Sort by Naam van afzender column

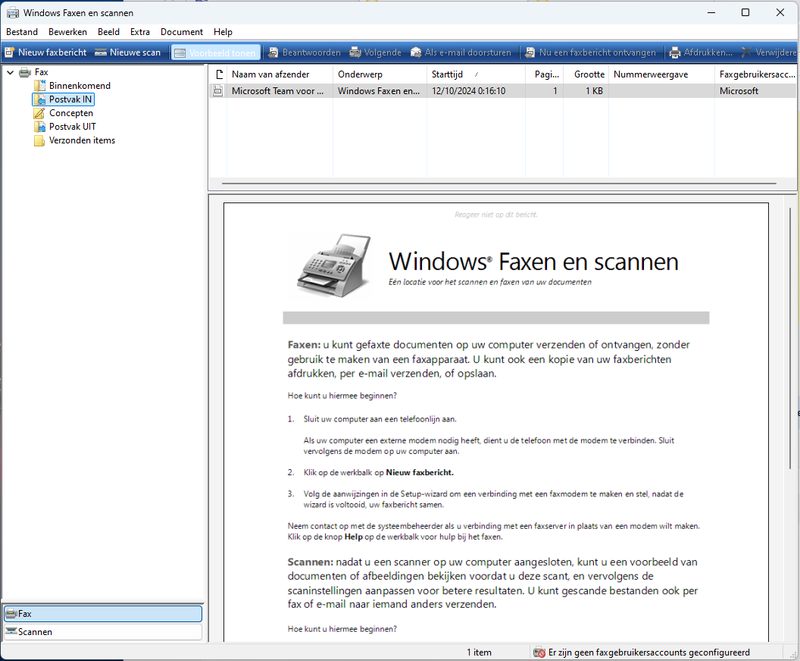point(280,74)
